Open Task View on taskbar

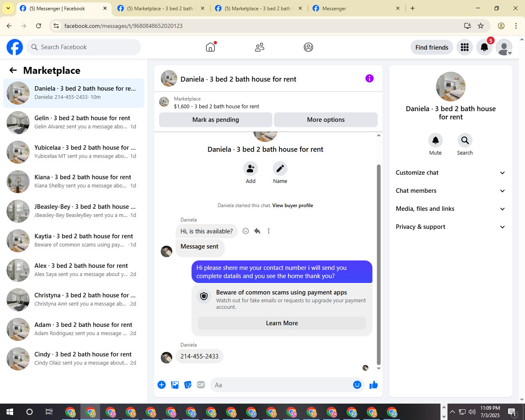point(49,412)
